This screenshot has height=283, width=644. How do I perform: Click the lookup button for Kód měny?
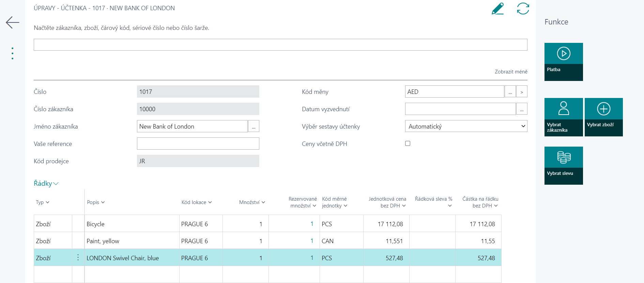tap(510, 92)
